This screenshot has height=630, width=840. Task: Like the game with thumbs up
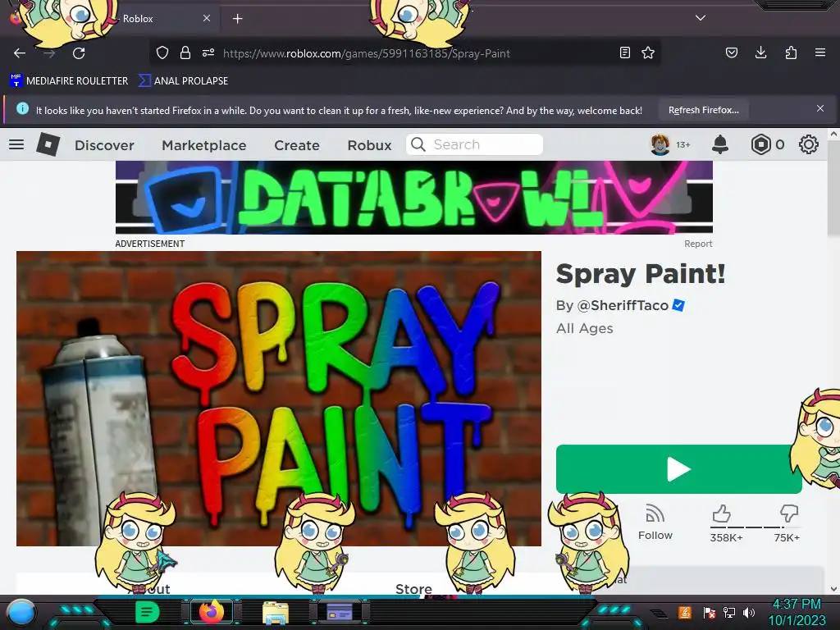[x=722, y=514]
